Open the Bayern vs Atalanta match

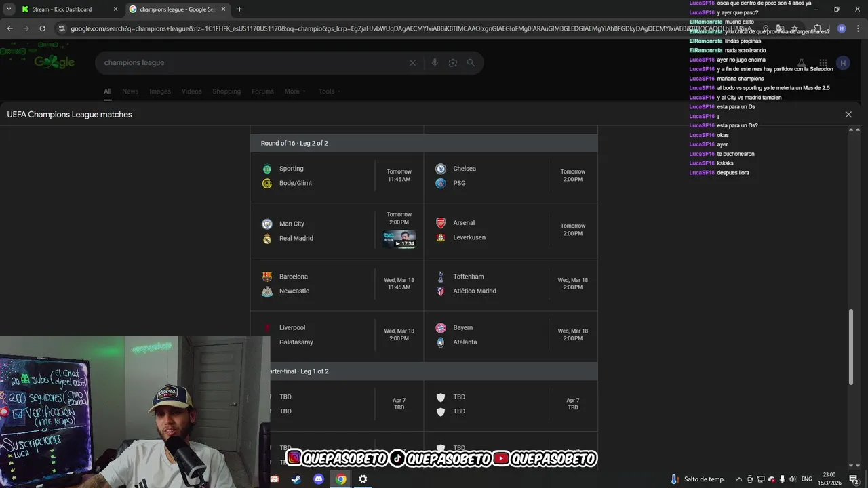coord(511,335)
